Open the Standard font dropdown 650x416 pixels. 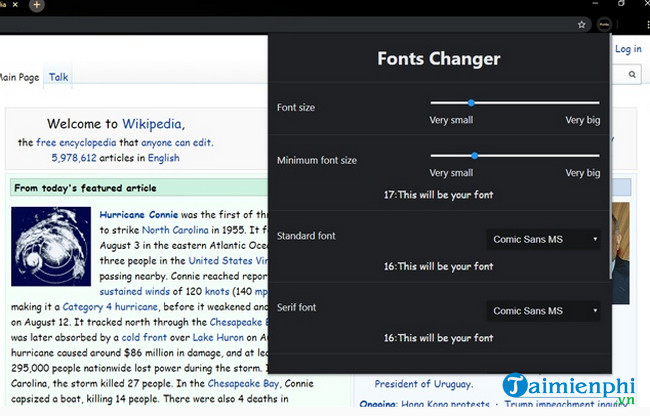pos(543,239)
